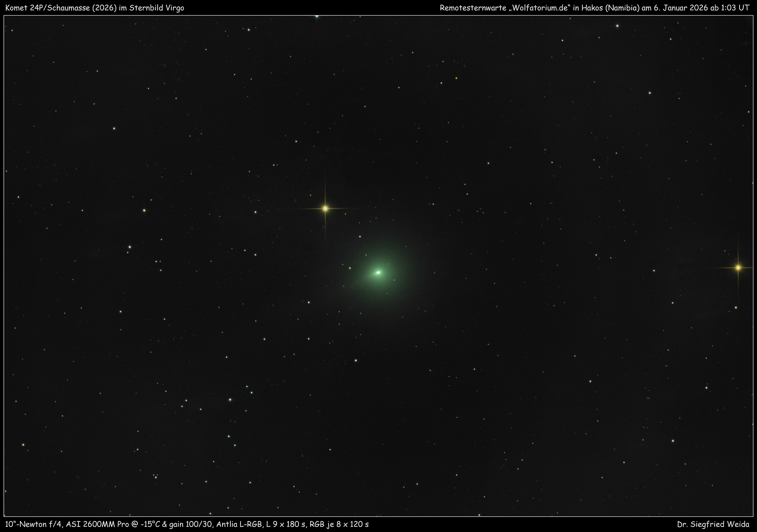This screenshot has height=532, width=757.
Task: Click the small yellow star below right-edge orange star
Action: [736, 307]
